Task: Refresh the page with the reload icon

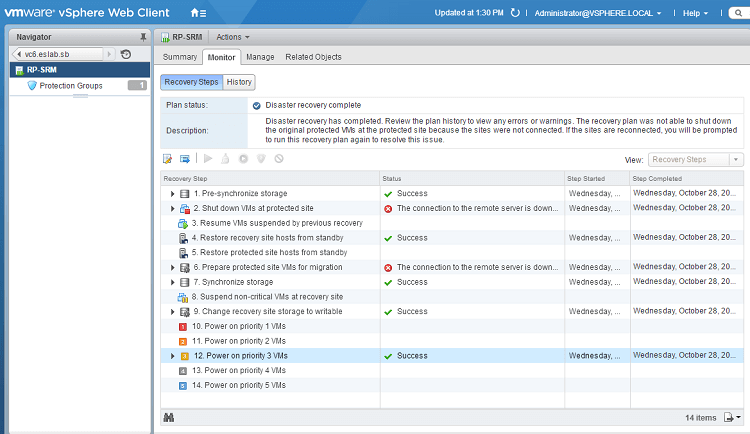Action: (x=516, y=13)
